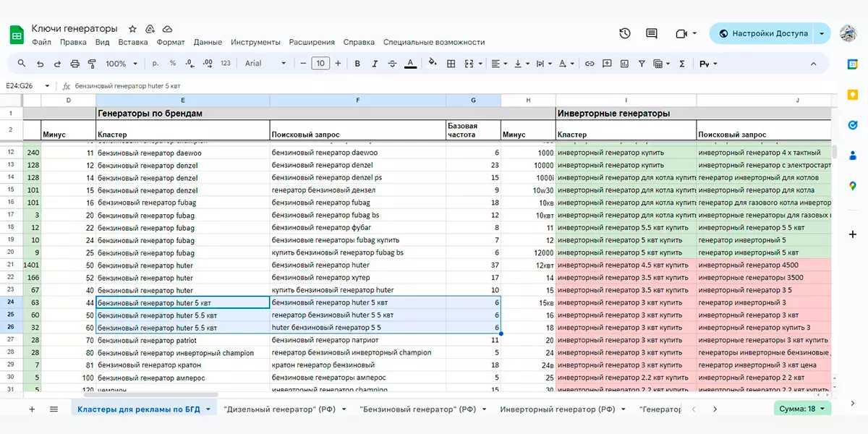Create a filter with funnel icon
868x434 pixels.
(x=642, y=64)
